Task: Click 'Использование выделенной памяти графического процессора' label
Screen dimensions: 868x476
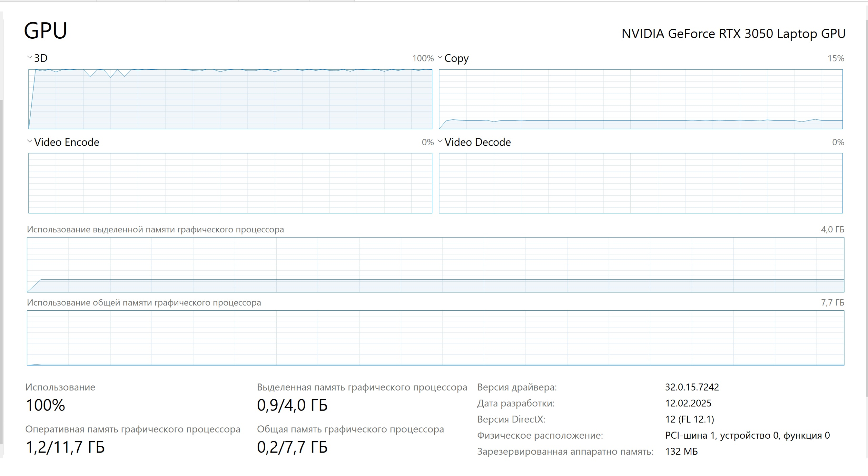Action: tap(155, 230)
